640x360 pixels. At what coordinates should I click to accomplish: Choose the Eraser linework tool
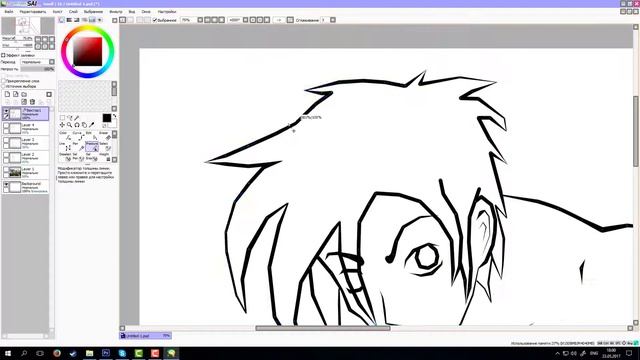tap(105, 136)
